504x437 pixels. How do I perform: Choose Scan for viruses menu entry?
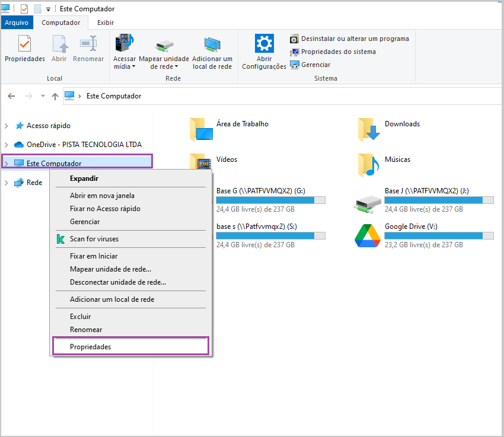pos(94,239)
